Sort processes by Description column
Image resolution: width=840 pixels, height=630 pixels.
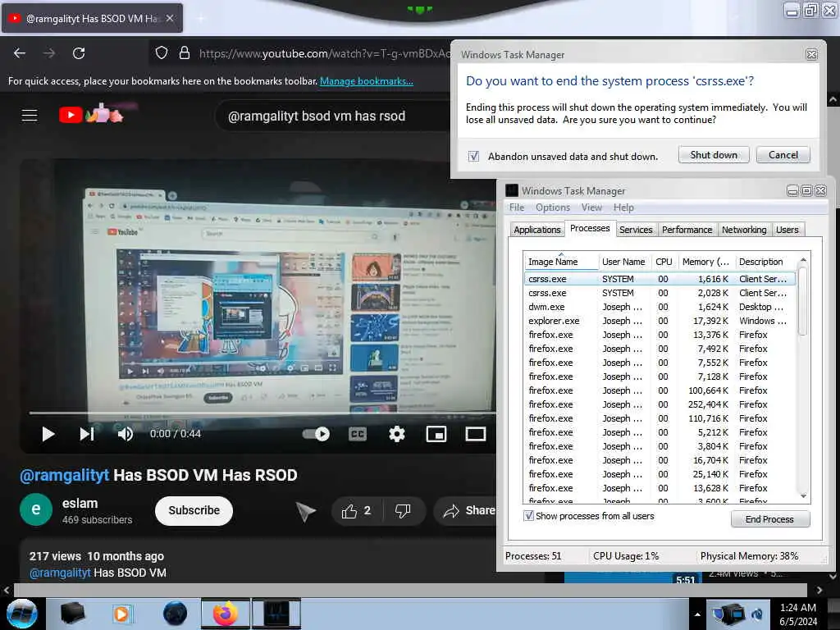point(765,262)
